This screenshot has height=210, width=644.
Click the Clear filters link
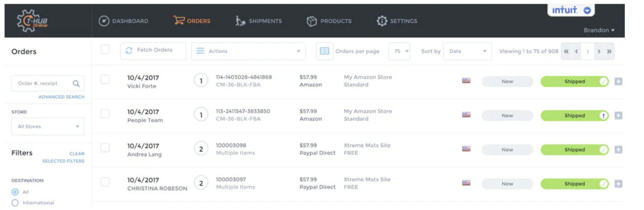coord(77,153)
